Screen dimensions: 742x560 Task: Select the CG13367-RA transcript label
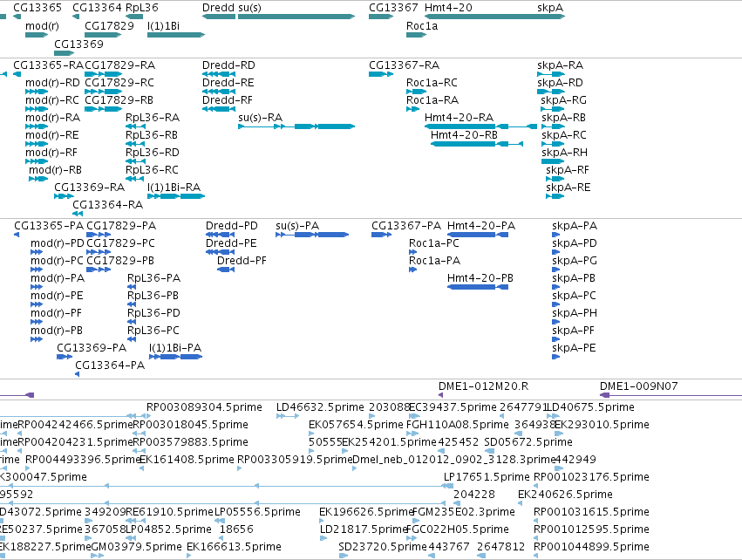404,65
